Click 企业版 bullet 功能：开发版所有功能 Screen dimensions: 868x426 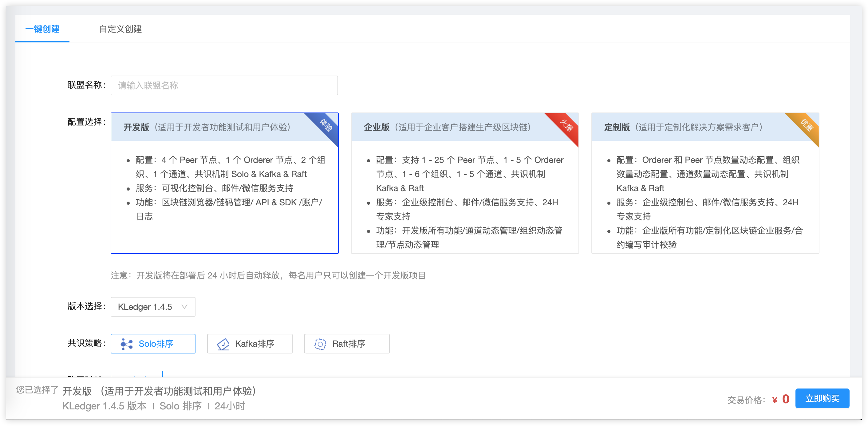point(469,238)
